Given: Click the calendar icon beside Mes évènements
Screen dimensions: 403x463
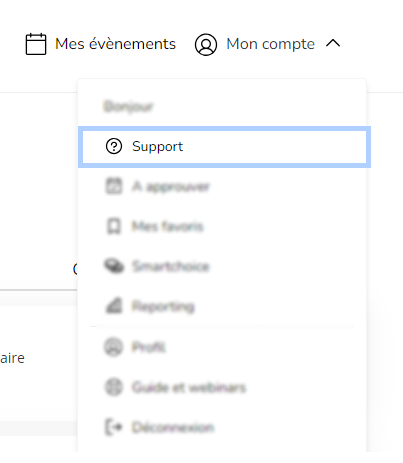Looking at the screenshot, I should pos(36,44).
